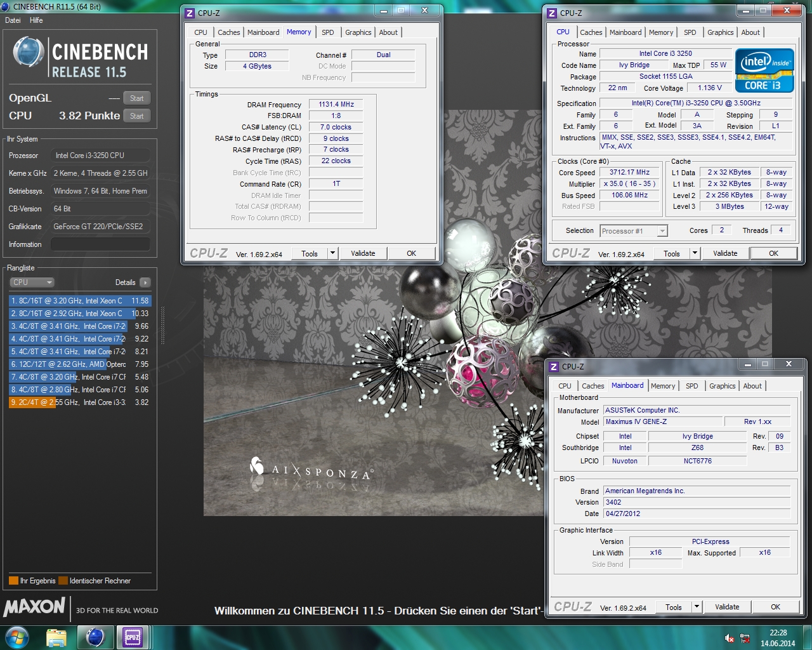This screenshot has height=650, width=812.
Task: Open the Tools dropdown arrow in the CPU tab CPU-Z window
Action: coord(695,253)
